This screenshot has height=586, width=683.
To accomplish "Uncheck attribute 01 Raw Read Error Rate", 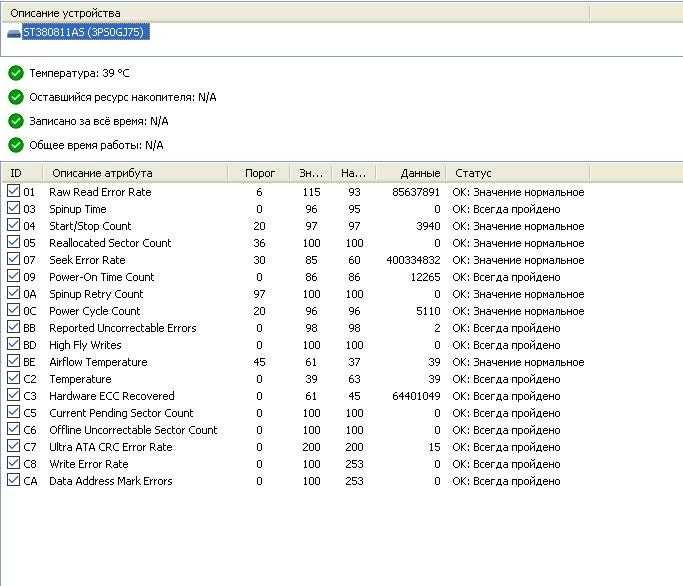I will (x=14, y=191).
